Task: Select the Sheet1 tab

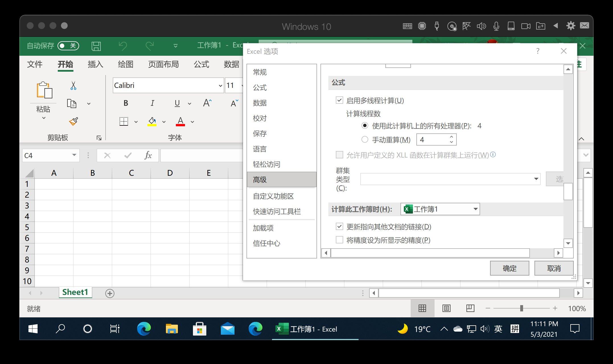Action: tap(75, 292)
